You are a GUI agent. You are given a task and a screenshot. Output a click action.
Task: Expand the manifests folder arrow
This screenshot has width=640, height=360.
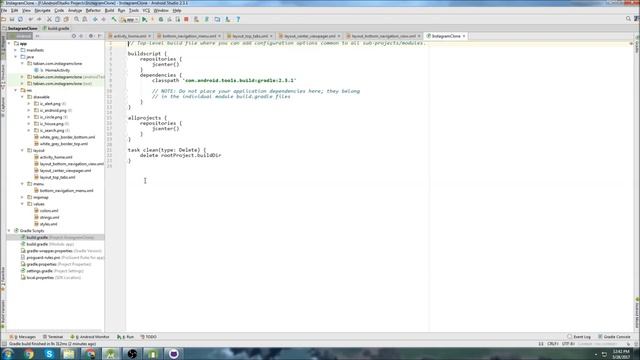(16, 50)
